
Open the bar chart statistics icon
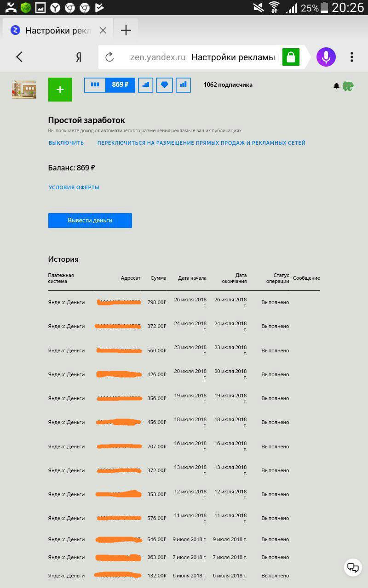183,85
